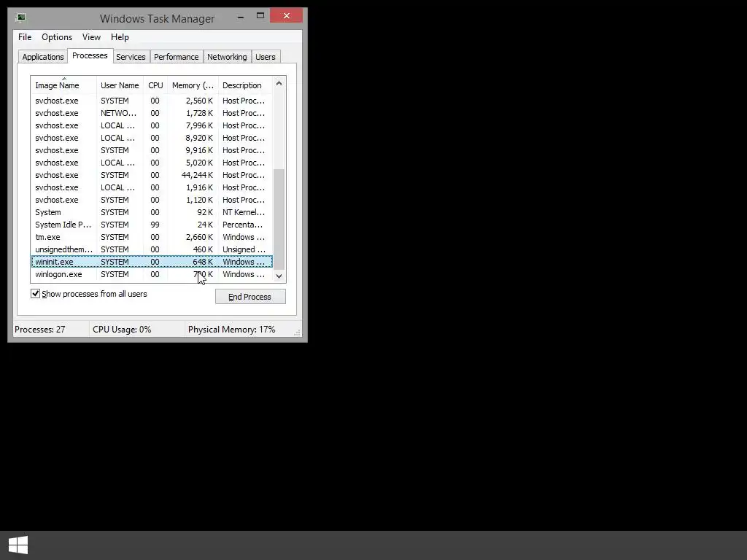Select svchost.exe using 9,916 K memory
747x560 pixels.
pyautogui.click(x=152, y=150)
